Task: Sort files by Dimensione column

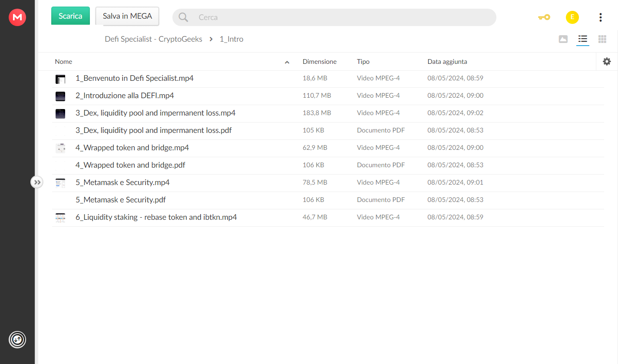Action: [x=320, y=62]
